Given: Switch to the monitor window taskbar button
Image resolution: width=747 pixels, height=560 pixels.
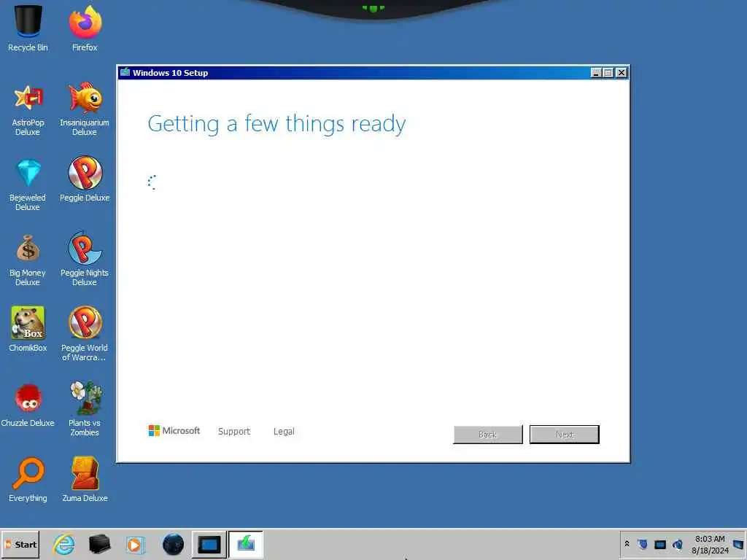Looking at the screenshot, I should [209, 544].
